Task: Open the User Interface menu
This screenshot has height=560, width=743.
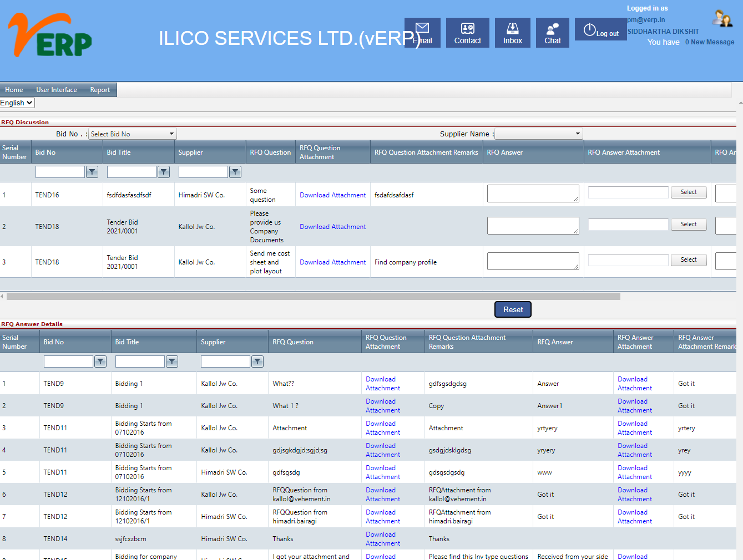Action: 57,90
